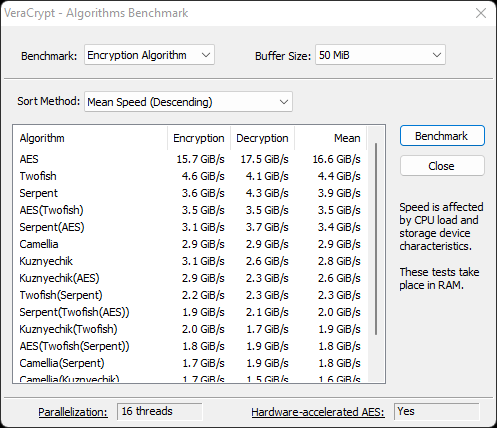Viewport: 497px width, 428px height.
Task: Click the 4.4 GiB/s mean value
Action: tap(339, 176)
